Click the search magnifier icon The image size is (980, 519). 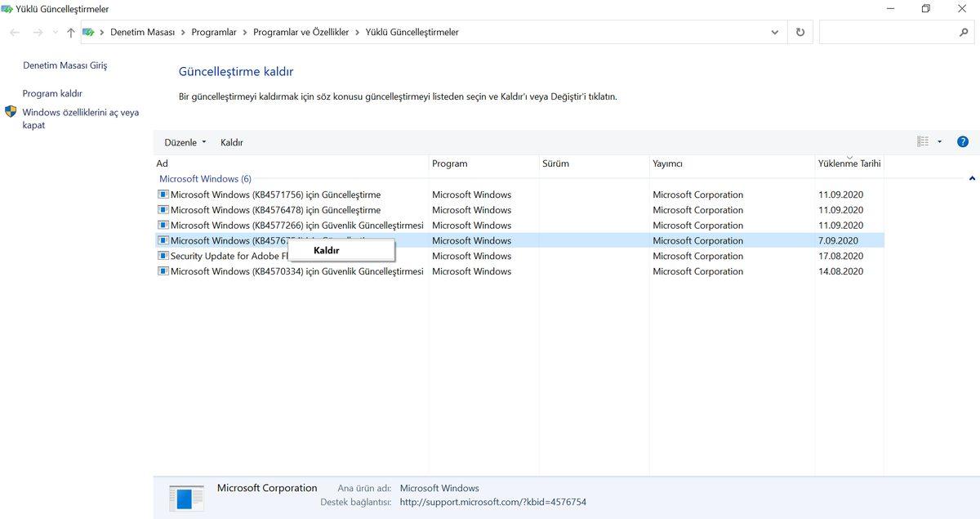tap(964, 32)
